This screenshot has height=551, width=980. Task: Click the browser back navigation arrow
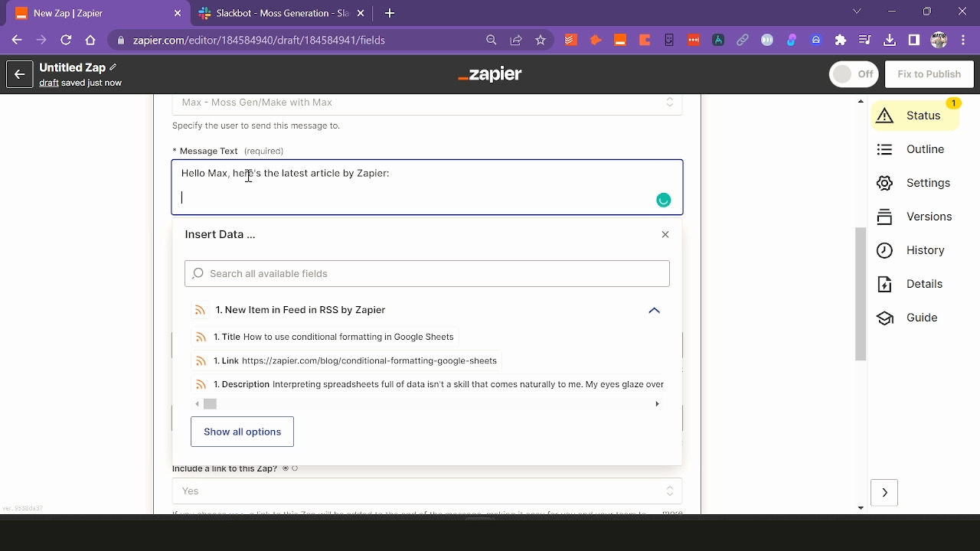coord(17,40)
